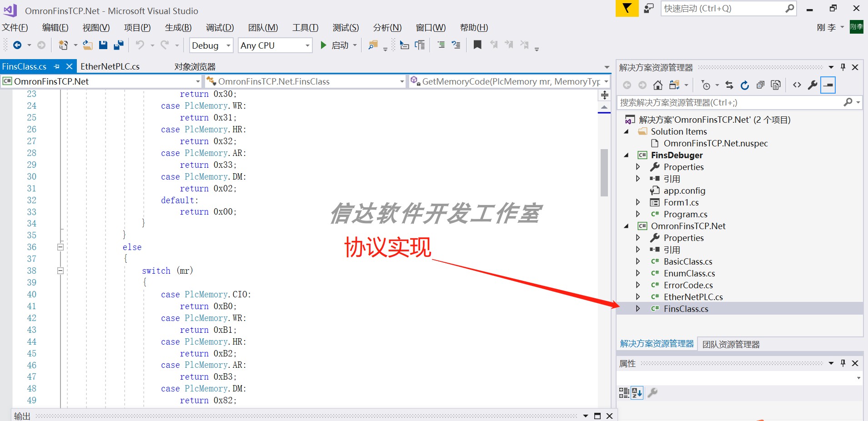Expand the Form1.cs node
Viewport: 868px width, 421px height.
[638, 202]
